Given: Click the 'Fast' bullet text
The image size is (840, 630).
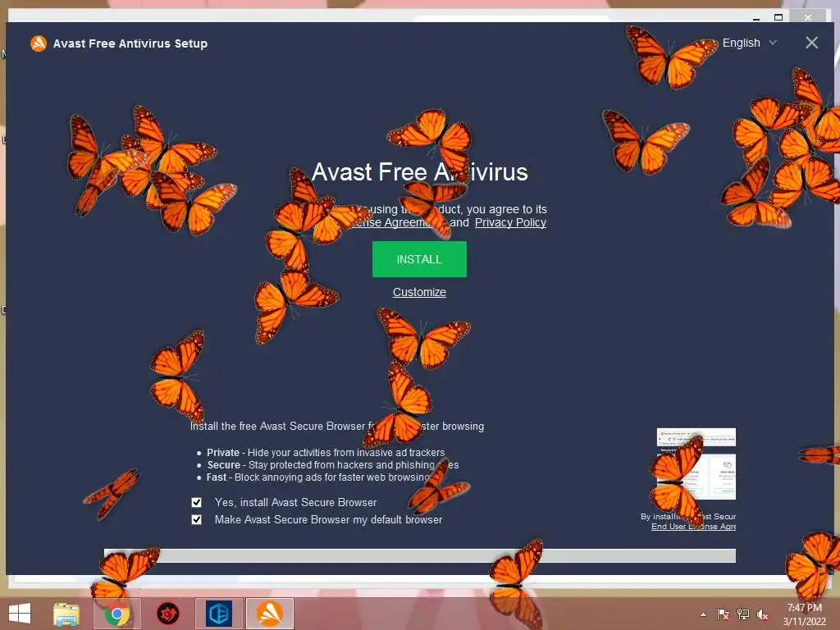Looking at the screenshot, I should (x=318, y=477).
